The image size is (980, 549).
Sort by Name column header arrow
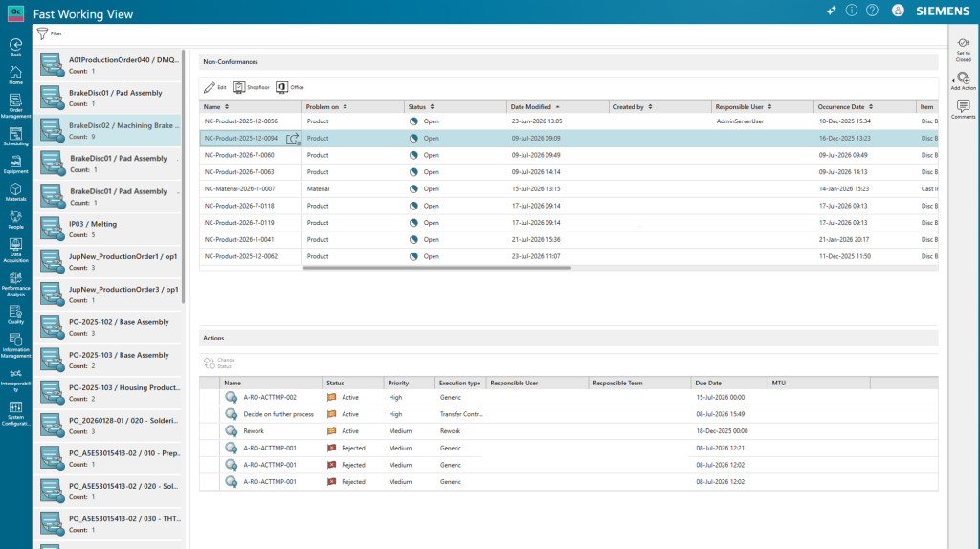(227, 107)
